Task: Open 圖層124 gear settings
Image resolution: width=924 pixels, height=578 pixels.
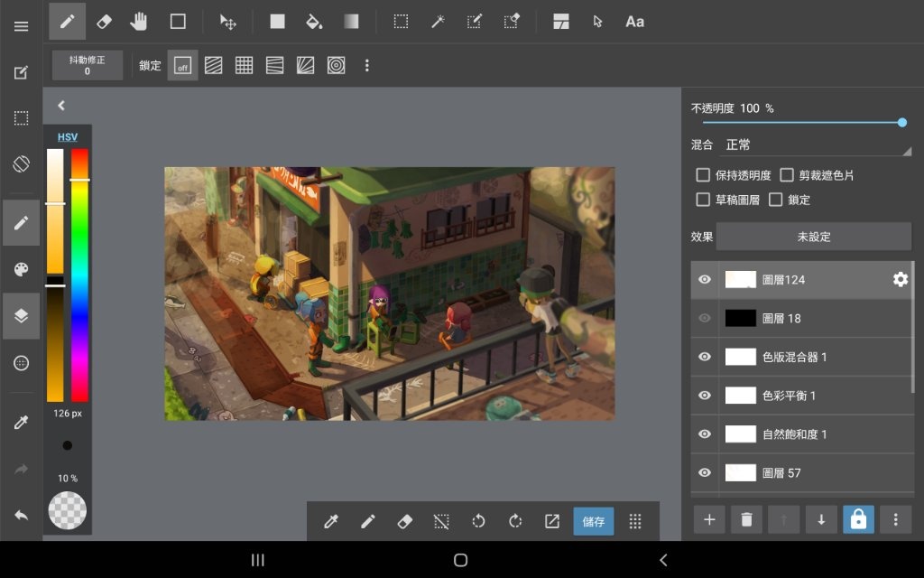Action: click(900, 280)
